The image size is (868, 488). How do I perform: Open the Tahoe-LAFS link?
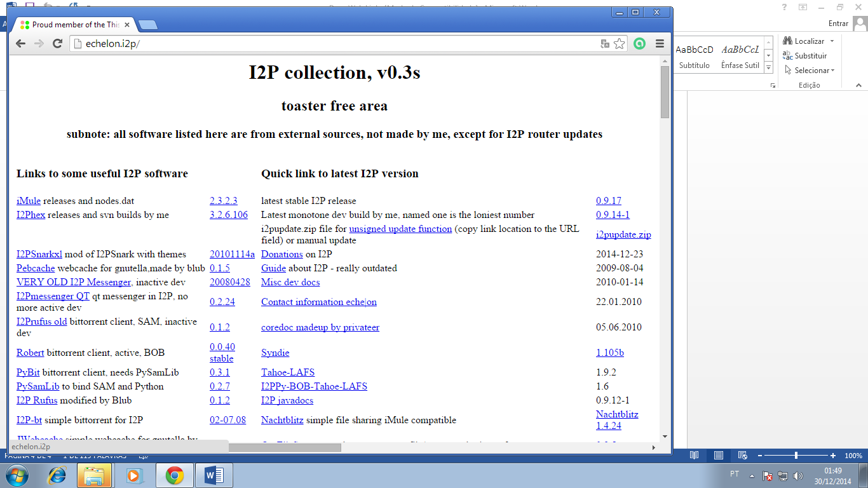pos(288,372)
